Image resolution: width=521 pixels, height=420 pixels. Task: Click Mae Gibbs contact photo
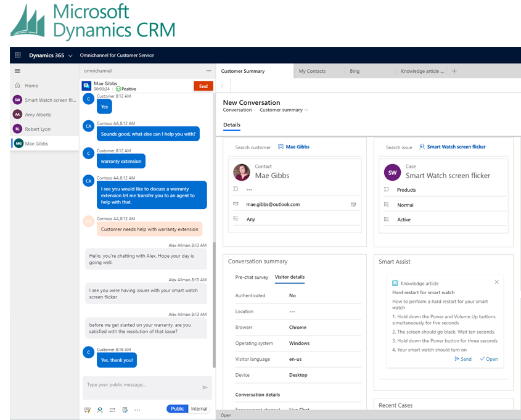242,172
